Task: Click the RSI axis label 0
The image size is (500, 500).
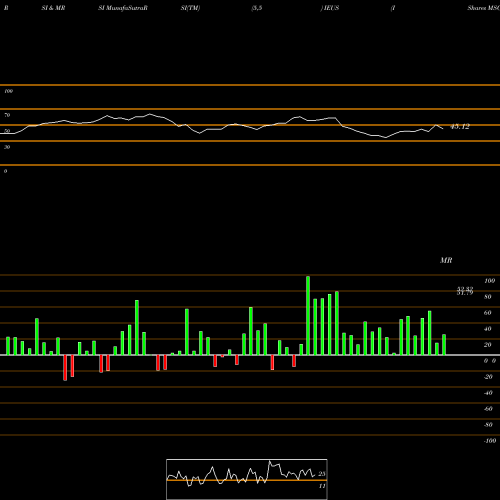Action: point(5,171)
